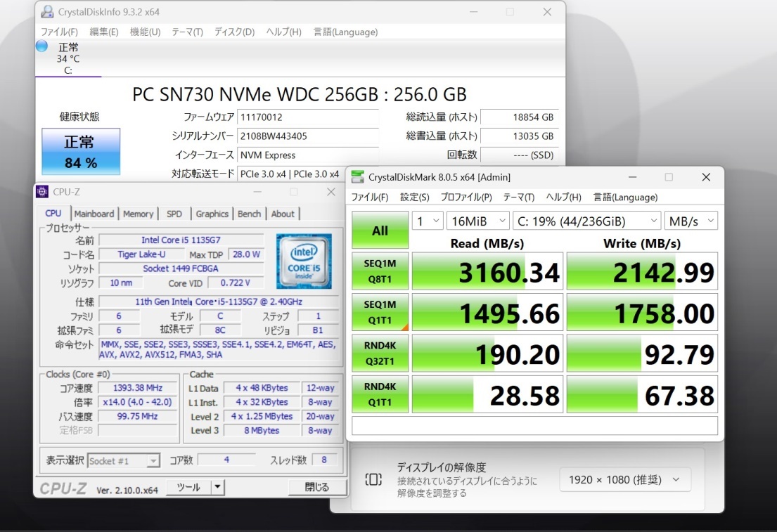Open the Socket #1 selection dropdown in CPU-Z
This screenshot has height=532, width=777.
(x=123, y=461)
